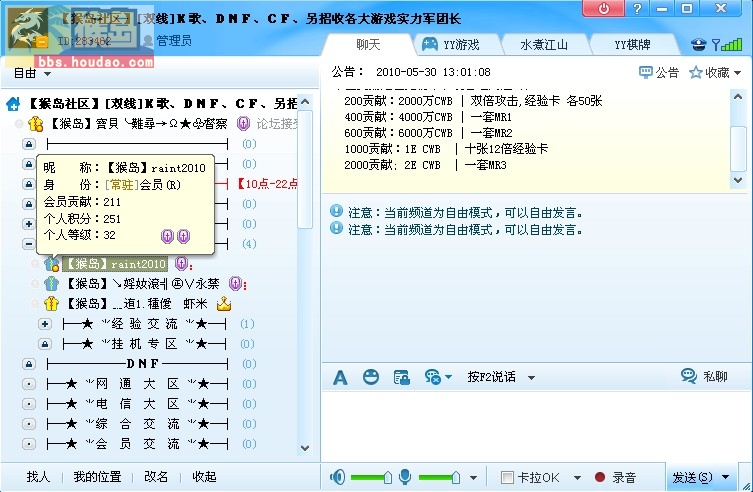Click purple badge next to raint2010

pos(181,263)
